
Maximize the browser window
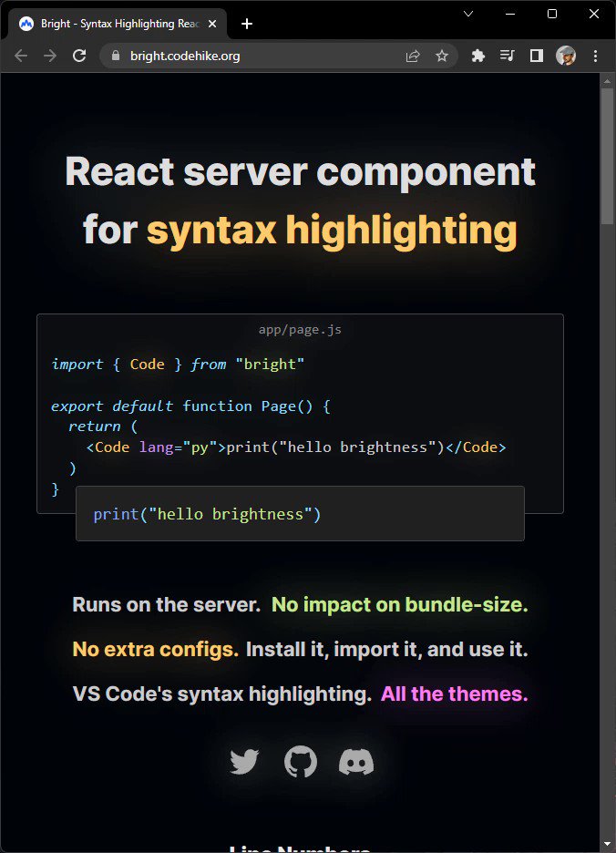(552, 14)
